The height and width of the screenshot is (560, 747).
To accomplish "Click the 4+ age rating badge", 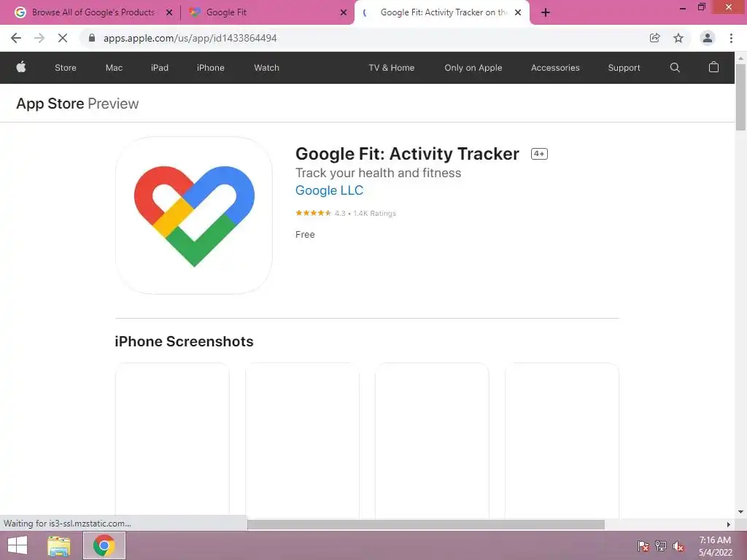I will (539, 154).
